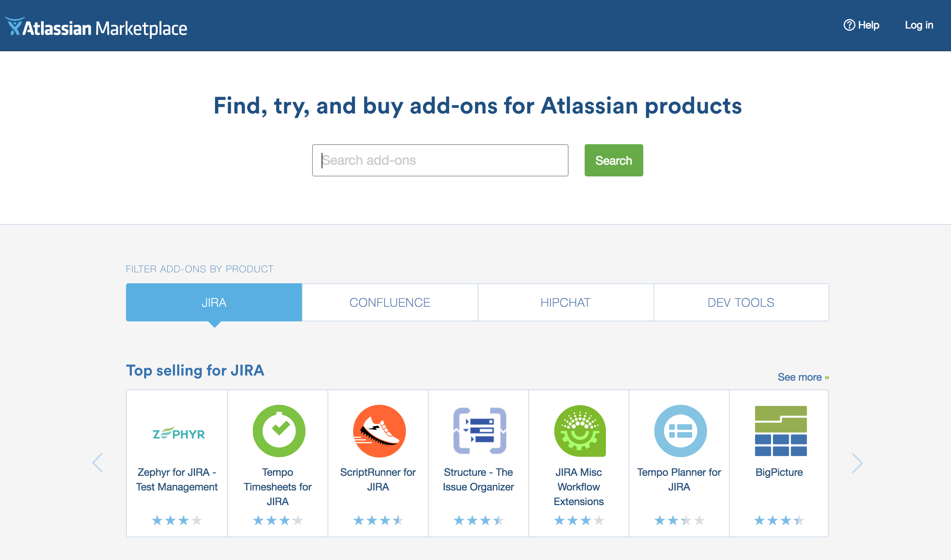The width and height of the screenshot is (951, 560).
Task: Select the Tempo Planner for JIRA icon
Action: click(680, 430)
